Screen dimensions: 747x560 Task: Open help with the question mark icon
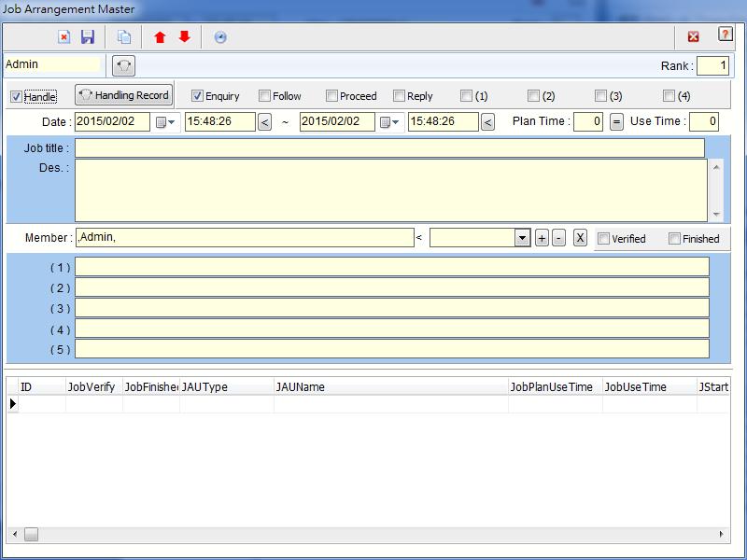coord(726,35)
